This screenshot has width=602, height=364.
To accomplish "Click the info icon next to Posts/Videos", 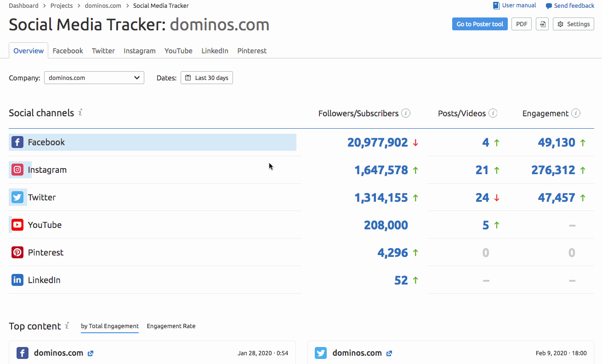I will (493, 113).
